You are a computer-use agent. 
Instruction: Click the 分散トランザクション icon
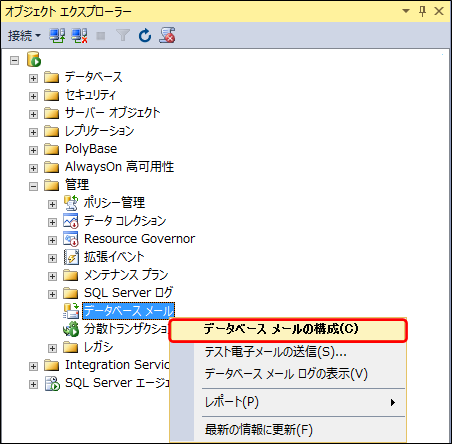(x=71, y=329)
